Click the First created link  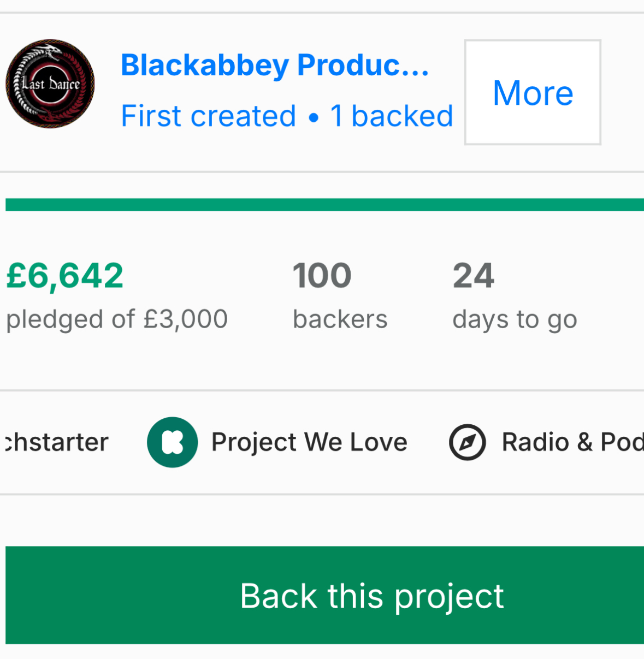tap(208, 116)
